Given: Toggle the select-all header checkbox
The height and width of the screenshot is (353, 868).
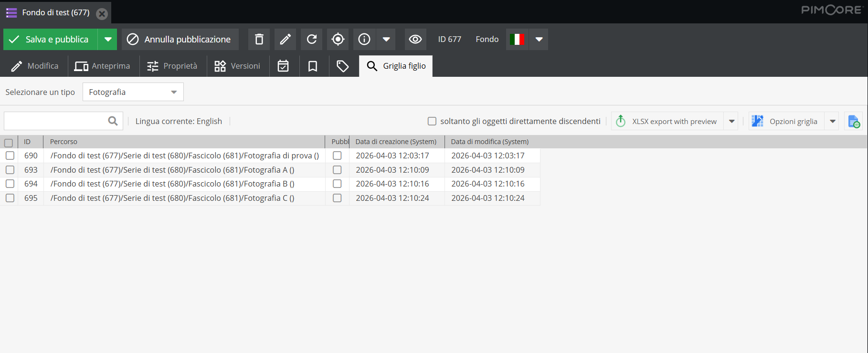Looking at the screenshot, I should coord(9,143).
